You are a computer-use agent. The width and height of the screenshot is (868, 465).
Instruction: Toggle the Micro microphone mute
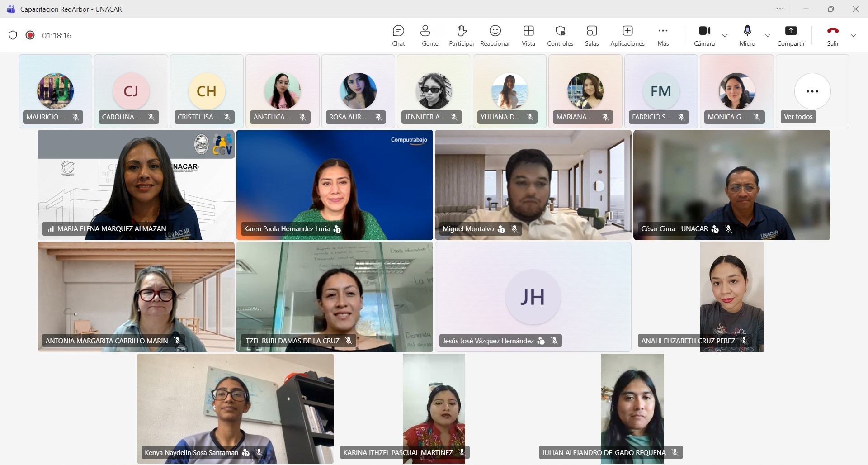747,35
